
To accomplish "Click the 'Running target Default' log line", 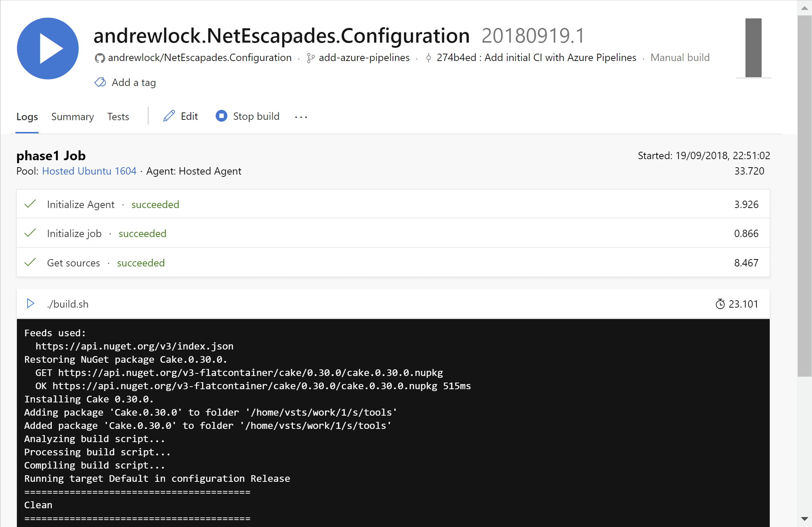I will 157,478.
